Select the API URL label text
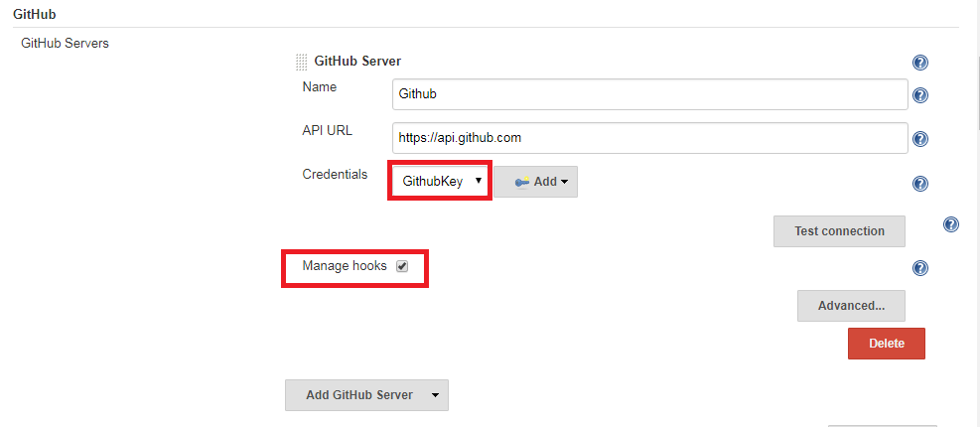This screenshot has width=980, height=427. coord(327,131)
